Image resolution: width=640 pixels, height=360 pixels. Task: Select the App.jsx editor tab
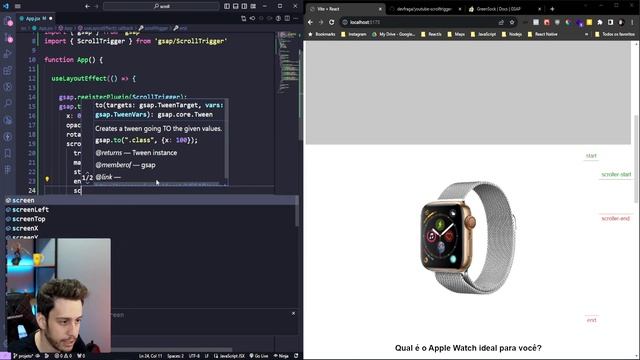tap(36, 18)
